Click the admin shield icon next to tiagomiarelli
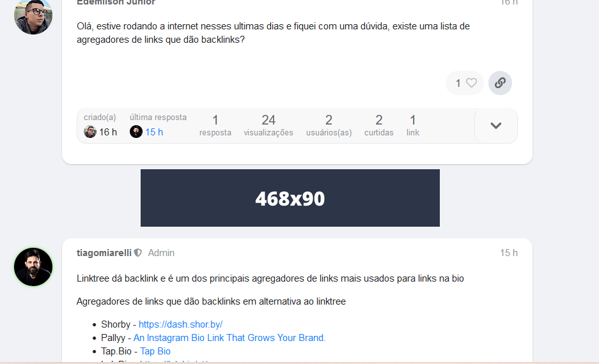This screenshot has width=599, height=364. pos(138,253)
